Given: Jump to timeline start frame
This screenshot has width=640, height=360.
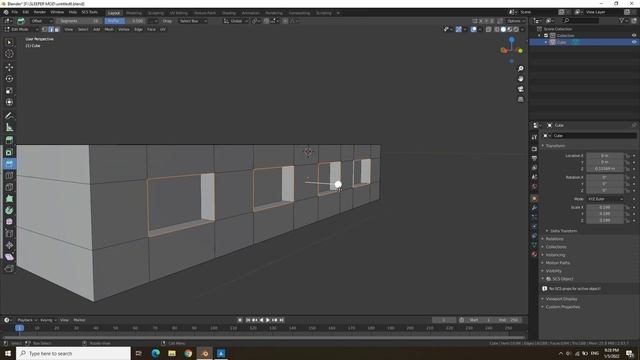Looking at the screenshot, I should click(248, 320).
